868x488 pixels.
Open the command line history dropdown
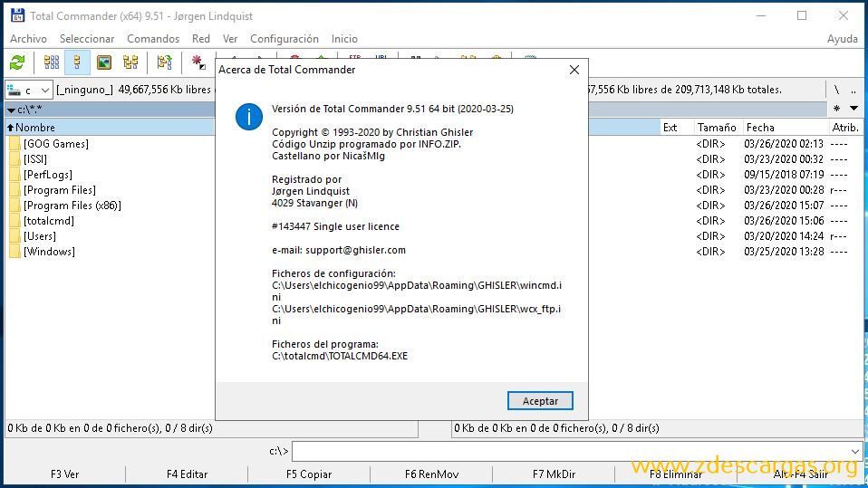point(855,452)
